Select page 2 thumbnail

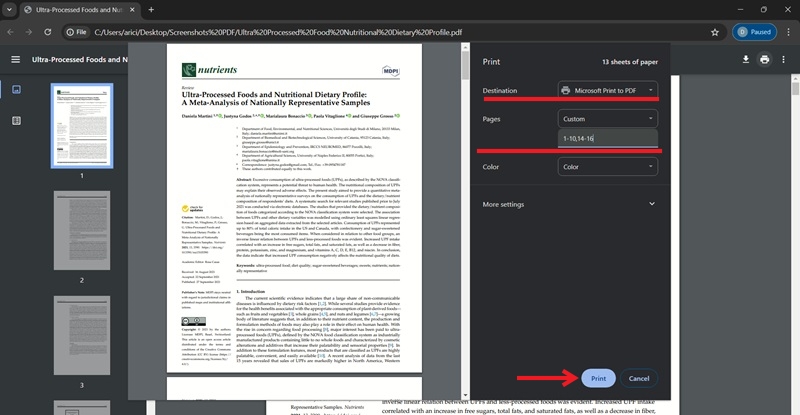point(82,231)
